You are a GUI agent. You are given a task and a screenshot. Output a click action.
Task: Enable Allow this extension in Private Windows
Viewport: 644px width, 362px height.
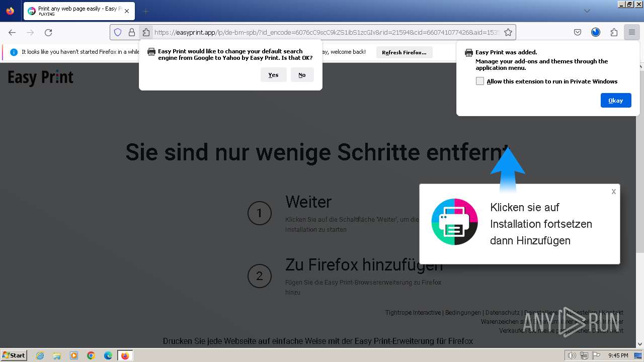click(480, 81)
